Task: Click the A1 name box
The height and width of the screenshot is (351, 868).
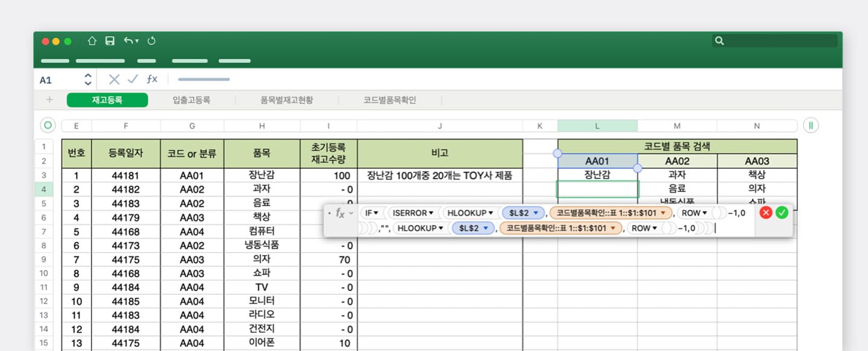Action: click(x=46, y=80)
